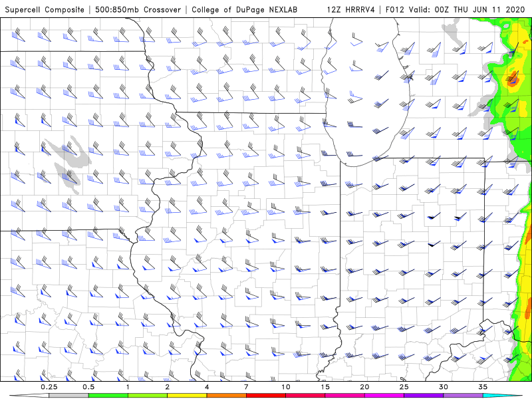
Task: Click the orange-red supercell maximum on the map
Action: pyautogui.click(x=512, y=78)
